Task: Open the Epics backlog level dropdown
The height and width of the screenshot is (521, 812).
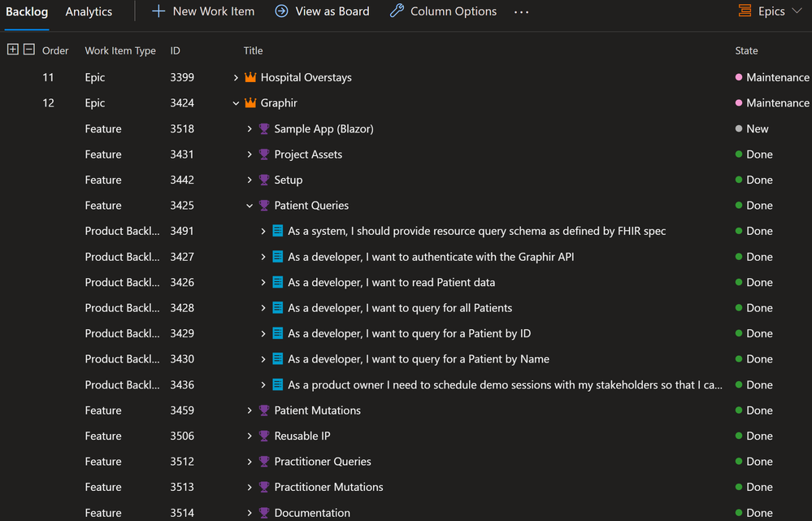Action: (770, 11)
